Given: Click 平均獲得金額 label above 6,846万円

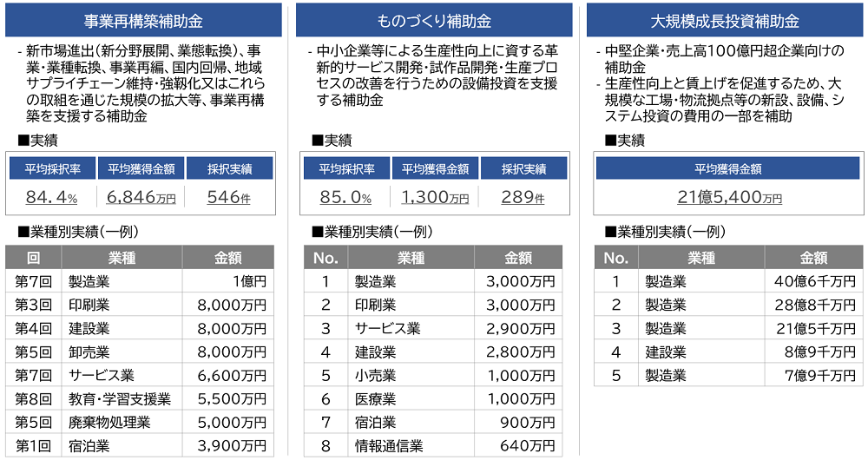Looking at the screenshot, I should point(141,169).
